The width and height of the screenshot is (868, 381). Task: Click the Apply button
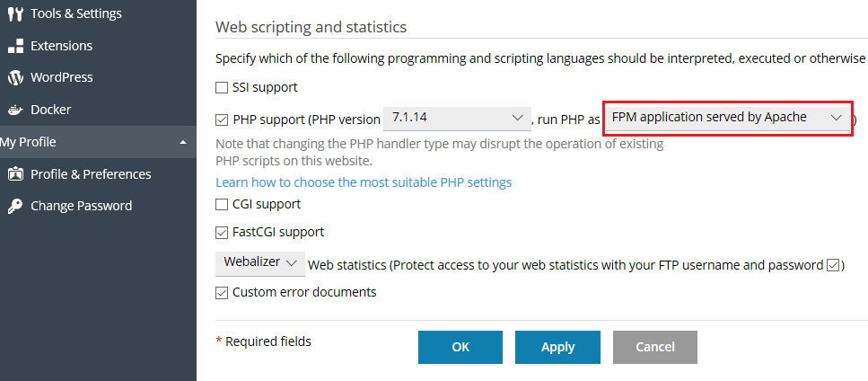pos(557,347)
